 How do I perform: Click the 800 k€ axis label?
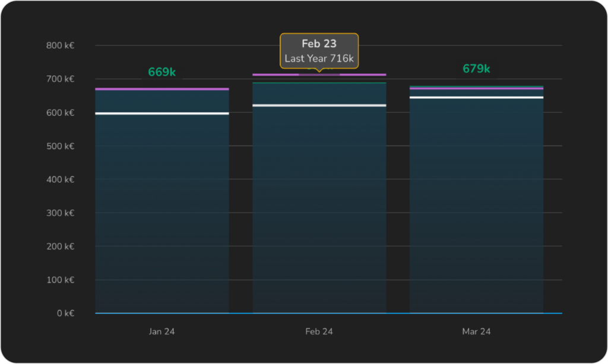(x=61, y=45)
